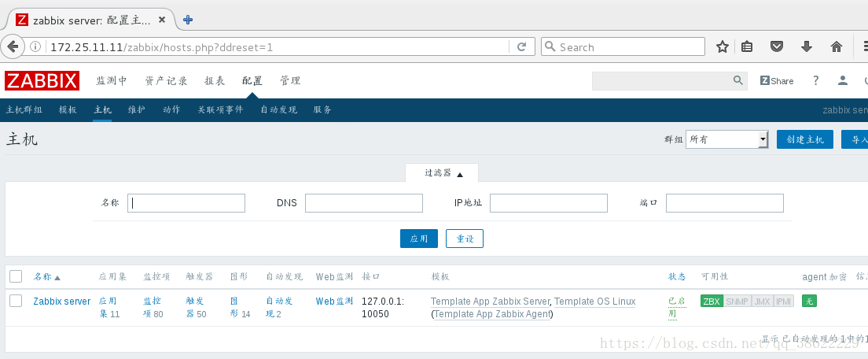Go to 维护 submenu
The image size is (868, 359).
137,109
